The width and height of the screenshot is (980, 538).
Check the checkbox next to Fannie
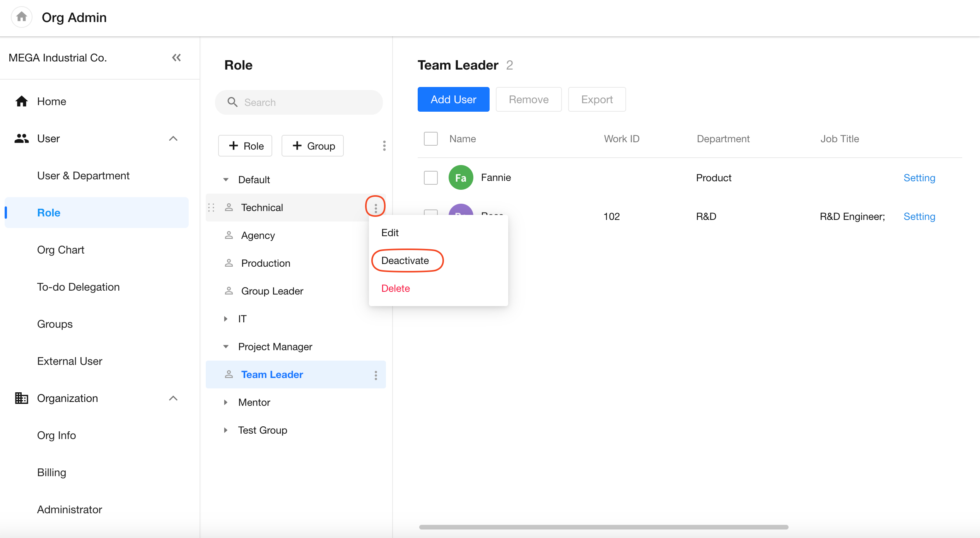click(x=430, y=178)
